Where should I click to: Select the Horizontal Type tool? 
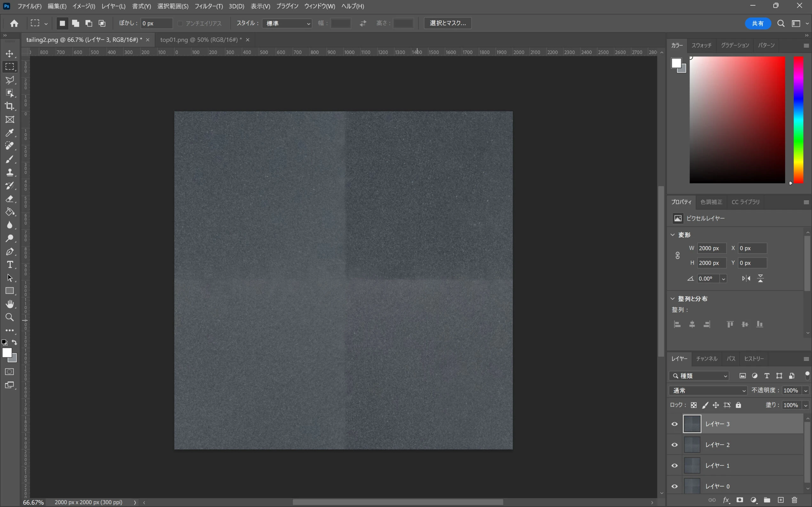tap(10, 265)
